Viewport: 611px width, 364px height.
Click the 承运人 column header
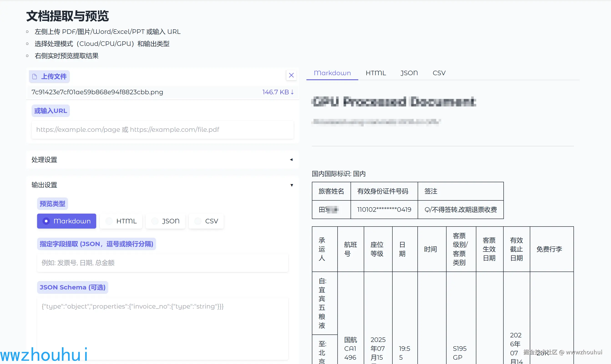pyautogui.click(x=325, y=249)
